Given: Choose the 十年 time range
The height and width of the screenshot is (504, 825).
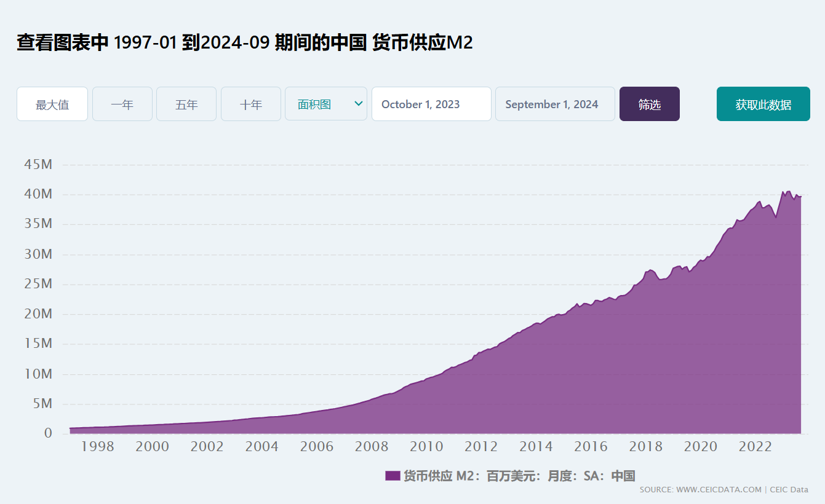Looking at the screenshot, I should pyautogui.click(x=251, y=104).
